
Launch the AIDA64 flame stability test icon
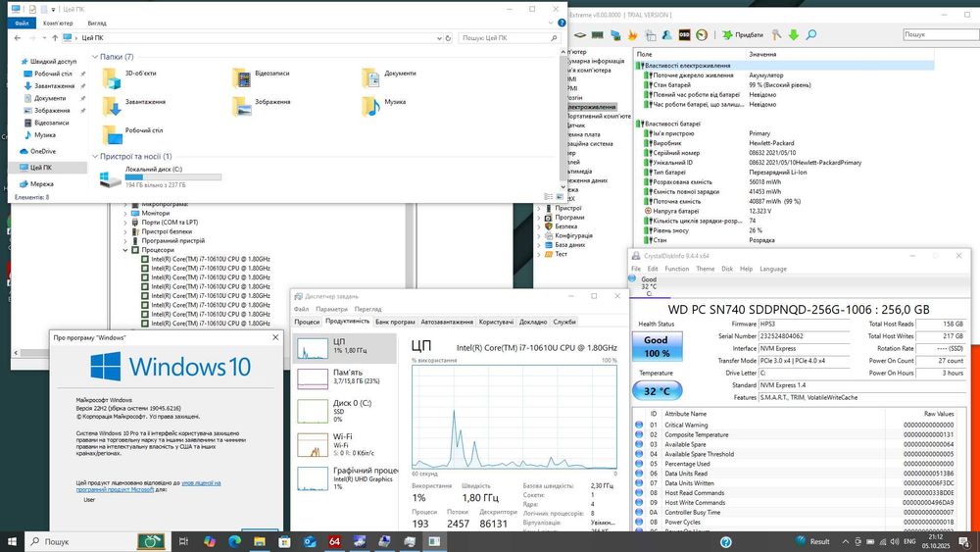point(632,35)
